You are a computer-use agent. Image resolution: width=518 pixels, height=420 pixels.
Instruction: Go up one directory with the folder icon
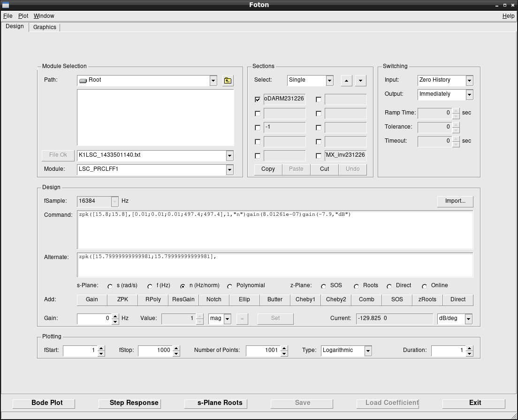(x=228, y=80)
